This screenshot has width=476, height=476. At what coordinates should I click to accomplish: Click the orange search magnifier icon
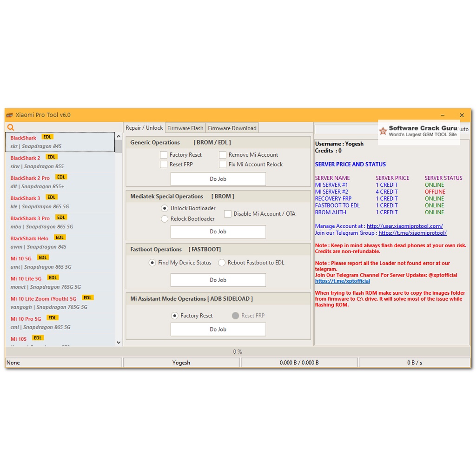point(11,127)
